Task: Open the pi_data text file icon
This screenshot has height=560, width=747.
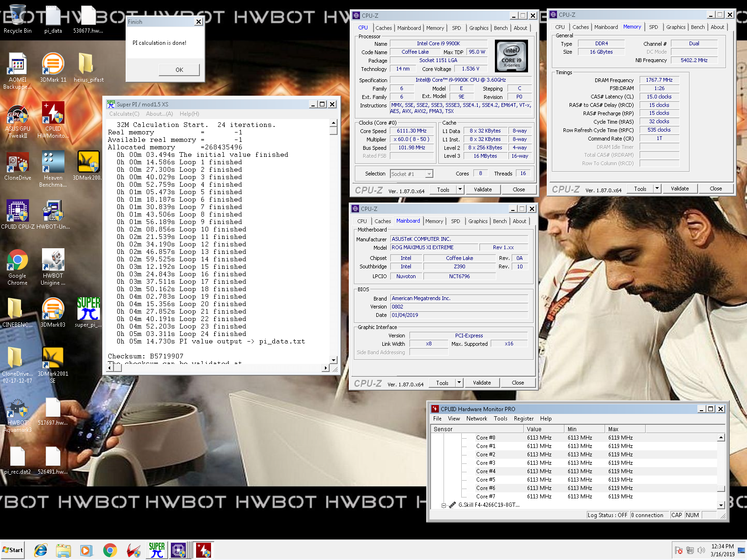Action: coord(53,19)
